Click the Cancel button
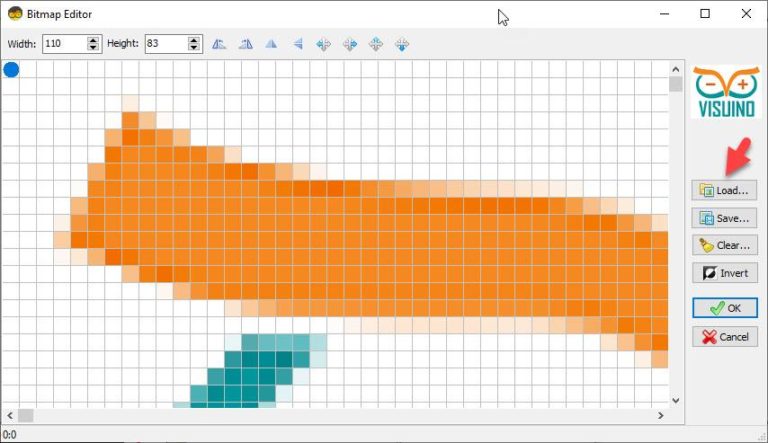 point(725,337)
